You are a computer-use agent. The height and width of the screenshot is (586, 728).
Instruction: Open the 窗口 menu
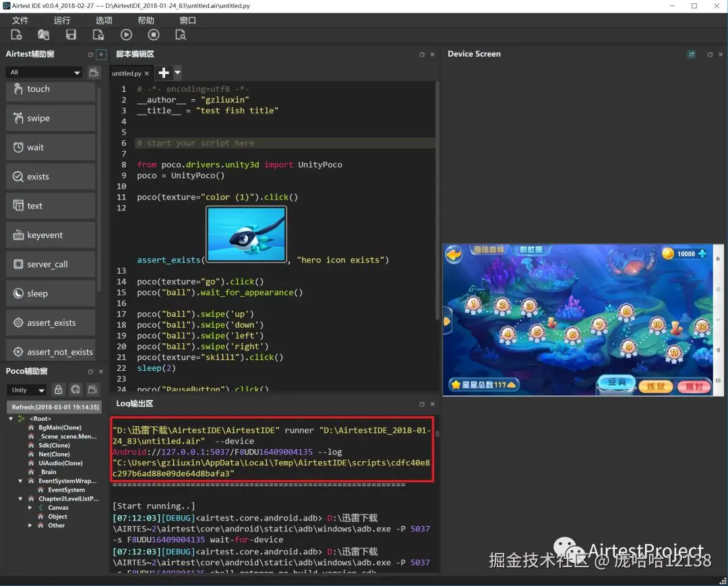pyautogui.click(x=187, y=20)
